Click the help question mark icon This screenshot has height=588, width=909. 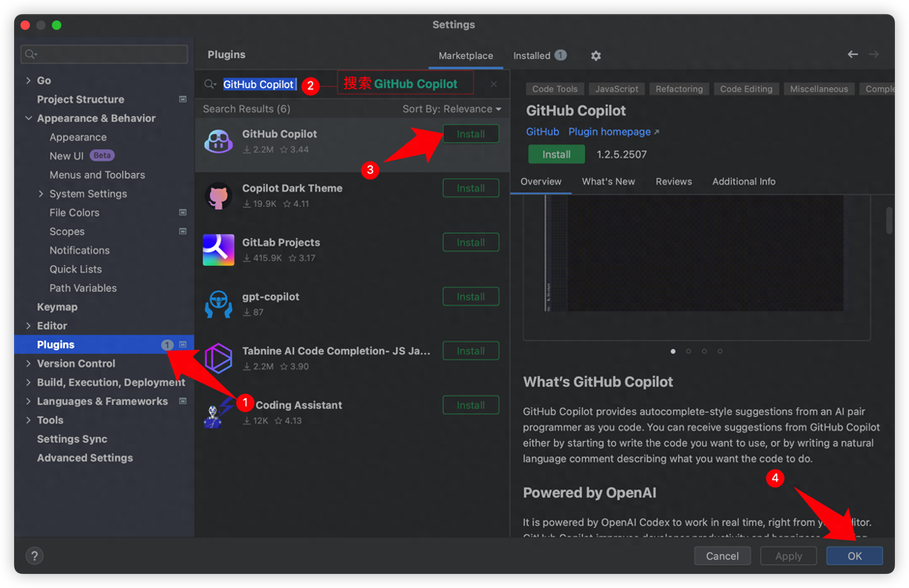[34, 555]
